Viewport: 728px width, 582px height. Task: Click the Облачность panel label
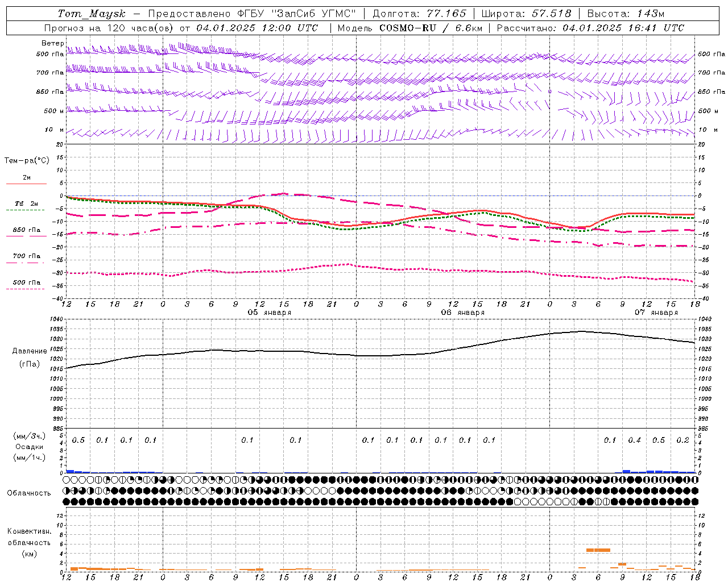[x=29, y=493]
